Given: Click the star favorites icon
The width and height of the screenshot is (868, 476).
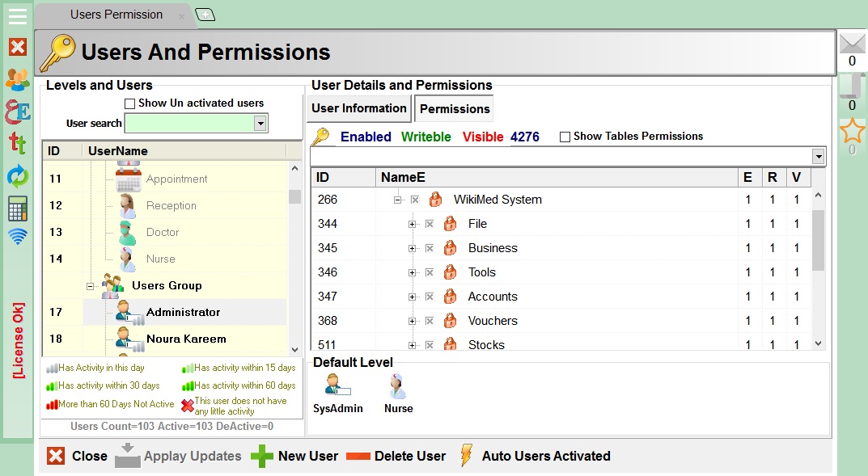Looking at the screenshot, I should click(x=852, y=132).
